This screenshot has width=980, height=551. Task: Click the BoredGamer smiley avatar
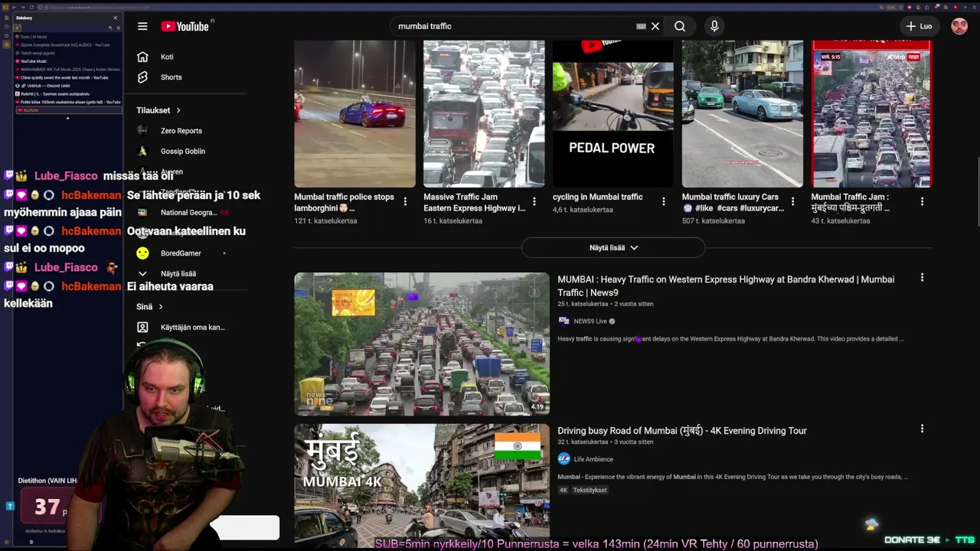click(x=142, y=253)
